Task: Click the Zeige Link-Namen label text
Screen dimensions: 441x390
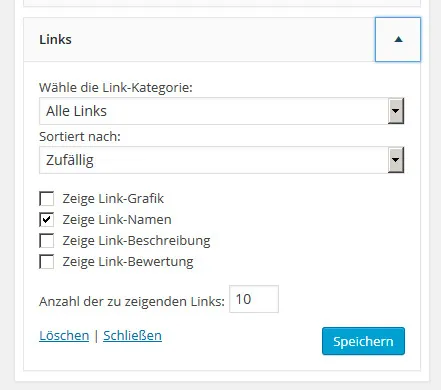Action: point(117,220)
